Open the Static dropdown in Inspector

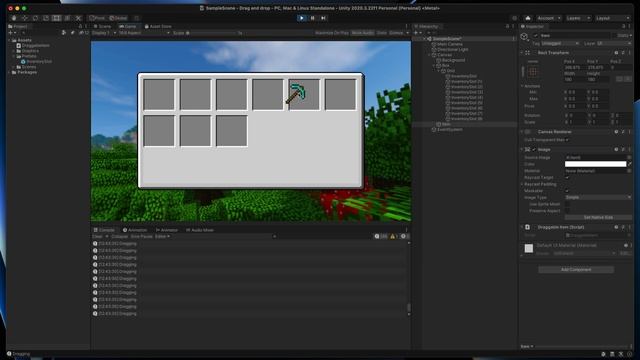[624, 36]
